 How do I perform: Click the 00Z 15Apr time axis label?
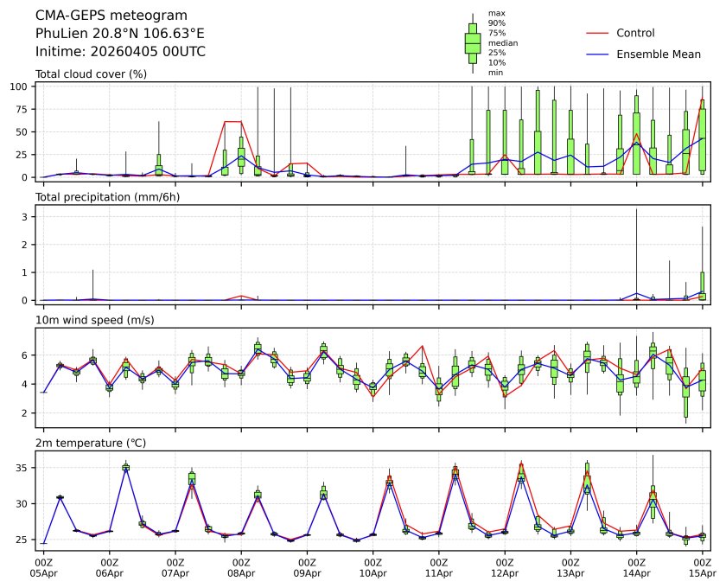point(702,566)
